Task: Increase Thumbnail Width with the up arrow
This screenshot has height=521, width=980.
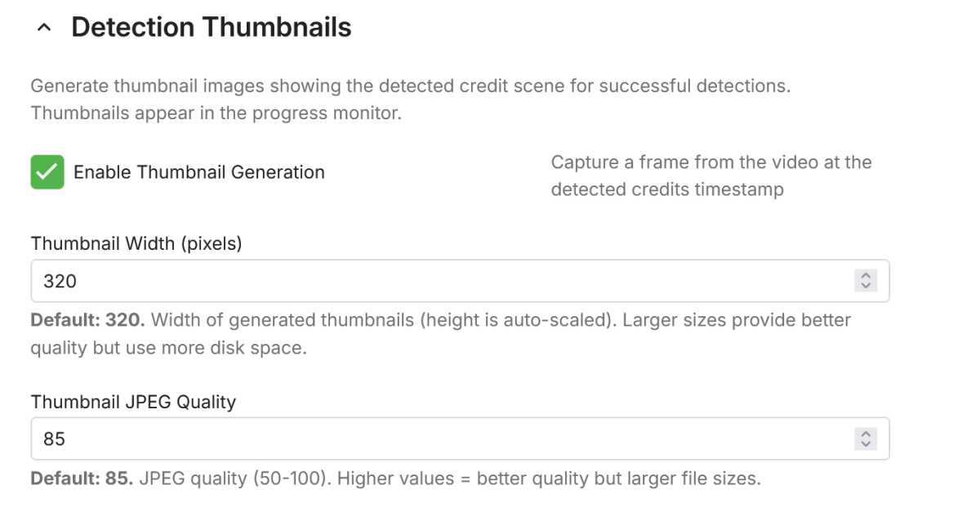Action: (x=865, y=276)
